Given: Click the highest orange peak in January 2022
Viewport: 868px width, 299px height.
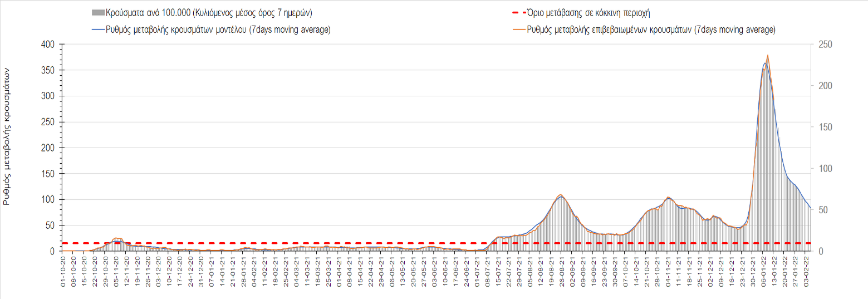Looking at the screenshot, I should click(768, 56).
